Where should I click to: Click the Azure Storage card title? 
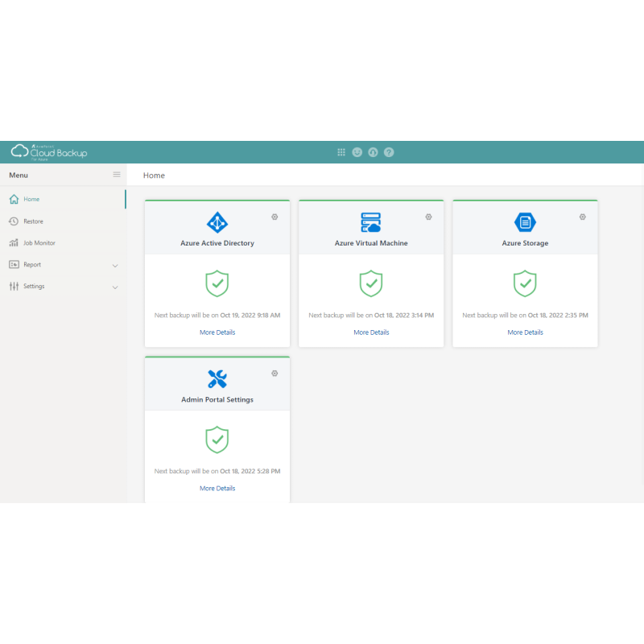[526, 243]
